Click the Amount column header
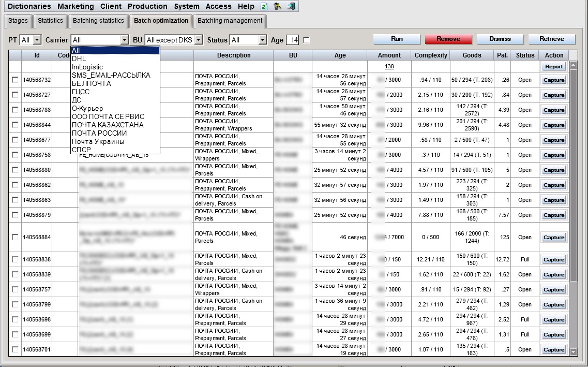This screenshot has width=588, height=367. coord(389,55)
